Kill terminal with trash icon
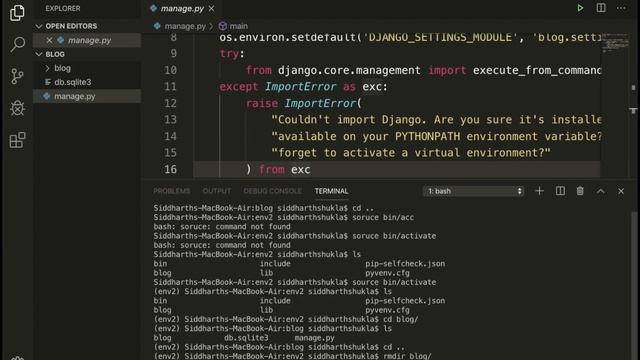Image resolution: width=640 pixels, height=360 pixels. pyautogui.click(x=580, y=191)
